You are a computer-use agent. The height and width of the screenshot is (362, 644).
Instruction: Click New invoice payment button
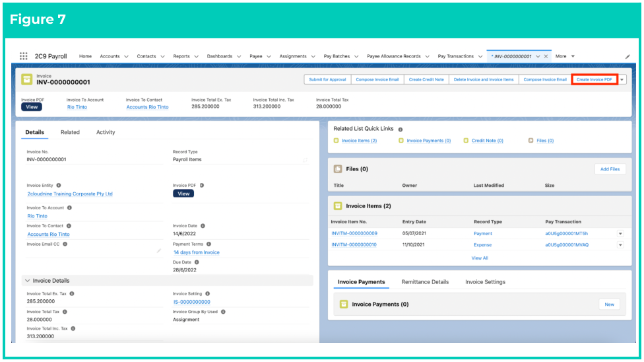[x=610, y=305]
